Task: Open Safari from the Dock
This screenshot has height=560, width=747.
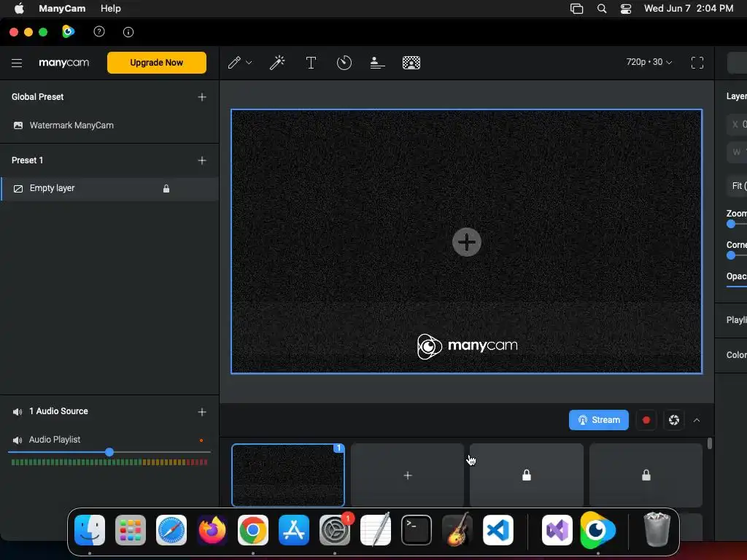Action: point(171,530)
